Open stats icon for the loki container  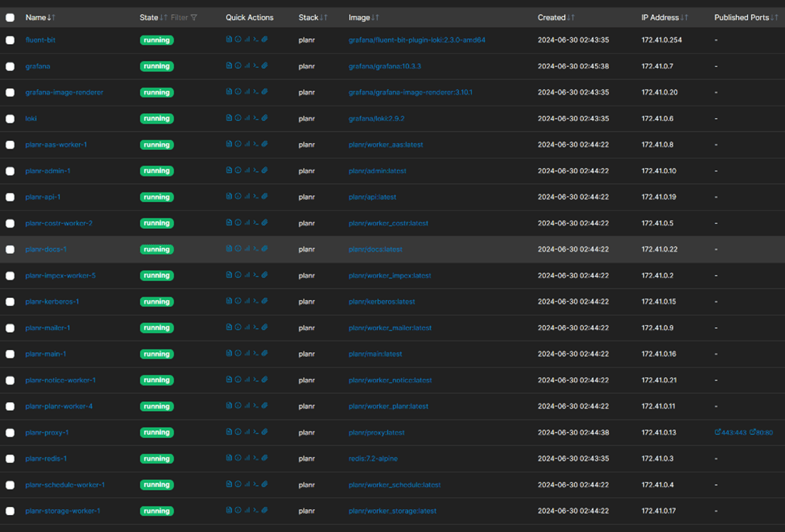pyautogui.click(x=247, y=118)
